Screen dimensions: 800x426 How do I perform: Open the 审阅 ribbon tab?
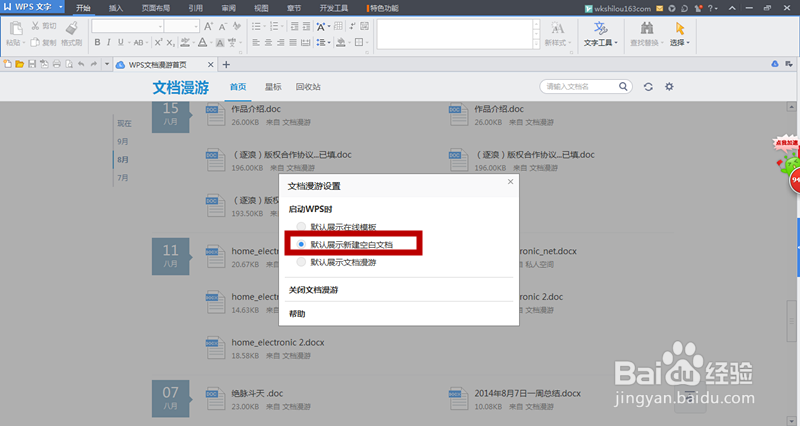pos(229,8)
